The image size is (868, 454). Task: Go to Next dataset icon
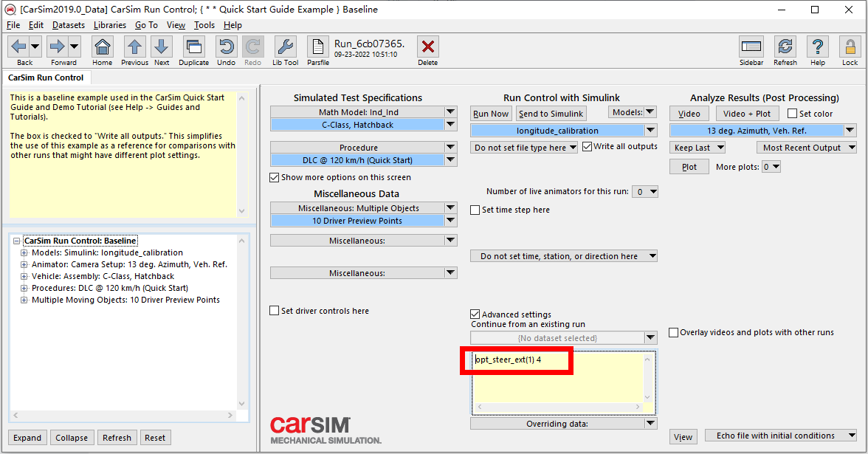click(x=161, y=47)
